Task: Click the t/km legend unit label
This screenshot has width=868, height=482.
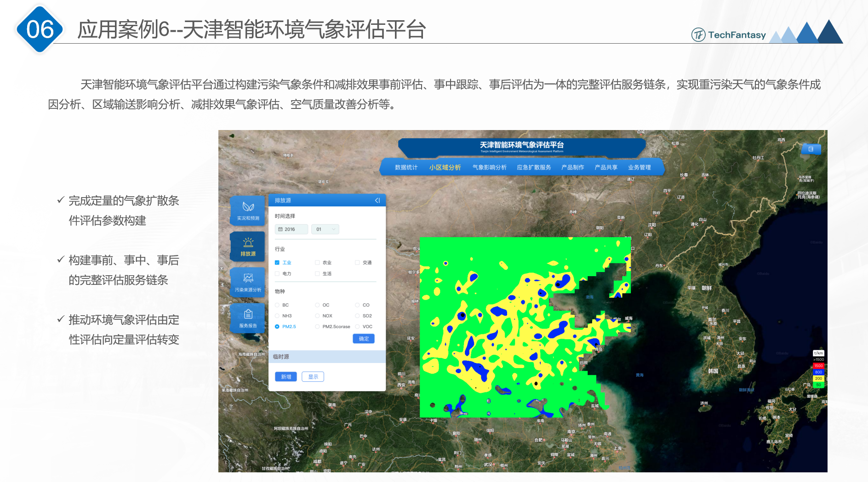Action: point(818,353)
